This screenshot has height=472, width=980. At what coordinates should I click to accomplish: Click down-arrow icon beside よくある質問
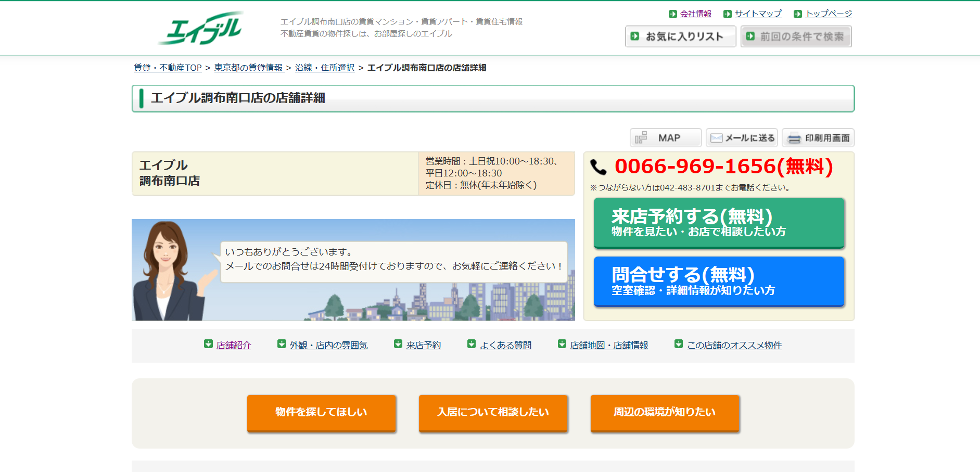(x=472, y=344)
